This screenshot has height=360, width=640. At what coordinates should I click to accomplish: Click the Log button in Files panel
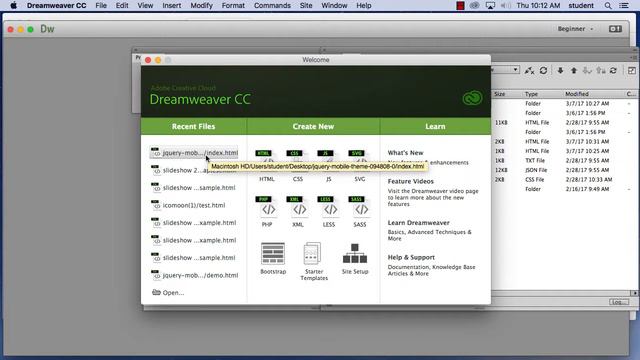click(619, 302)
